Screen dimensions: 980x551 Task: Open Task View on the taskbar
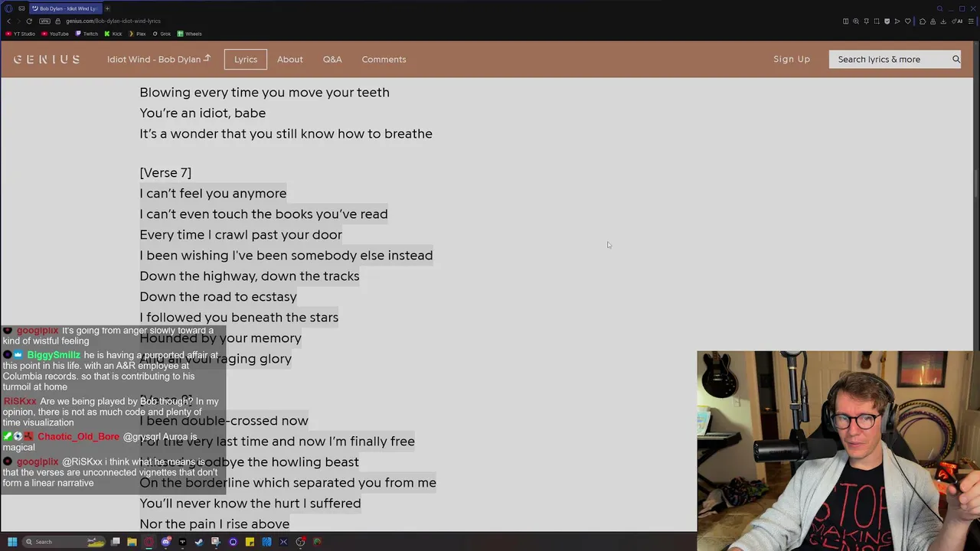pyautogui.click(x=116, y=542)
